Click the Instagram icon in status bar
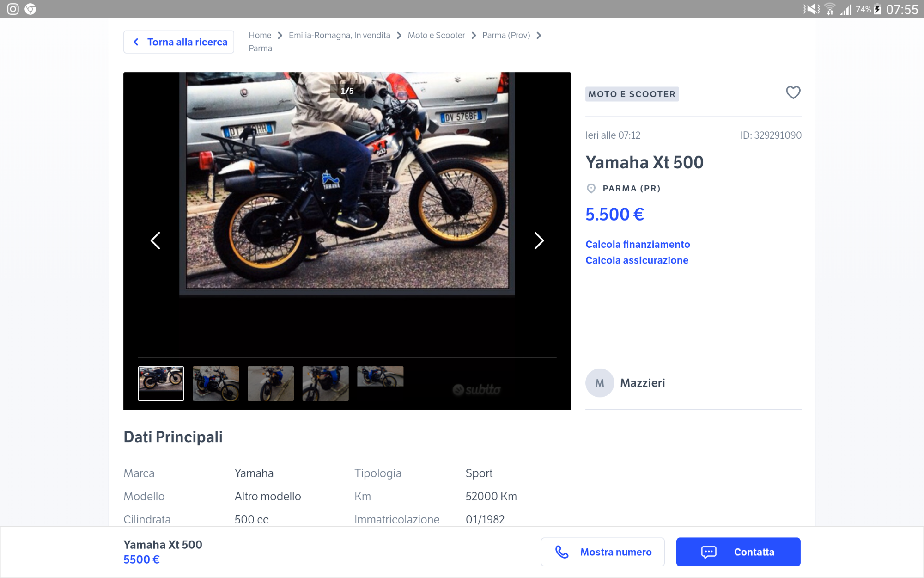Viewport: 924px width, 578px height. [13, 9]
